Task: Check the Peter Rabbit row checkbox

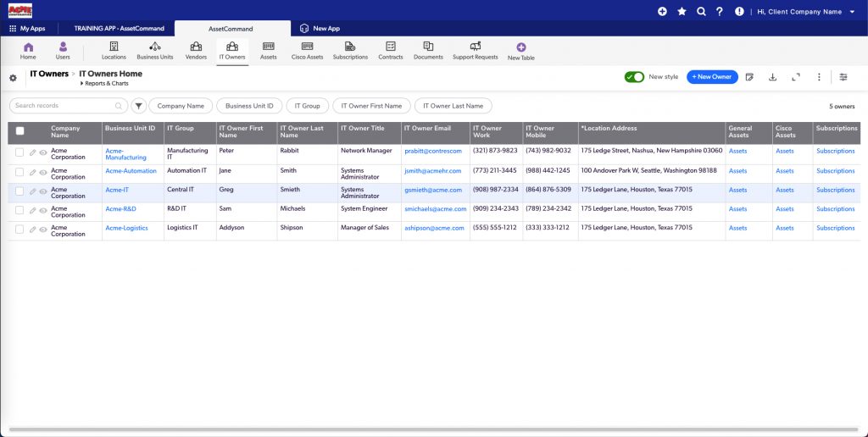Action: [x=19, y=152]
